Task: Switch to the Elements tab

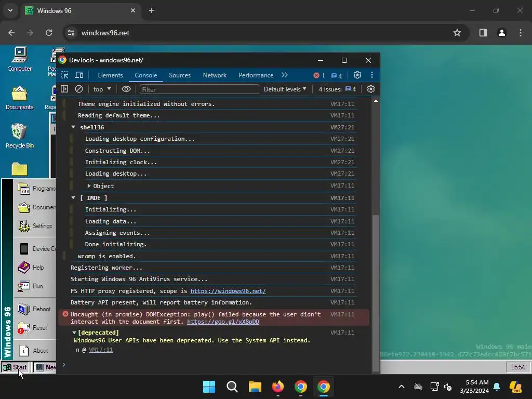Action: pyautogui.click(x=110, y=75)
